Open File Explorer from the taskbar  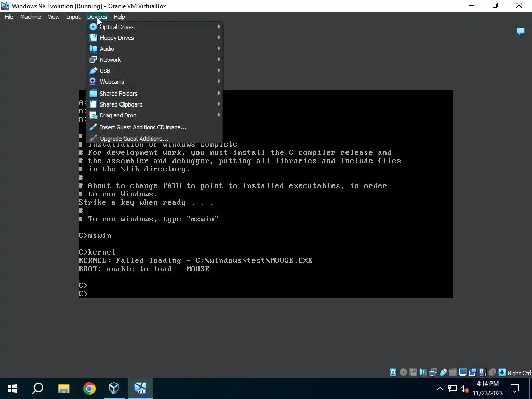pyautogui.click(x=63, y=389)
